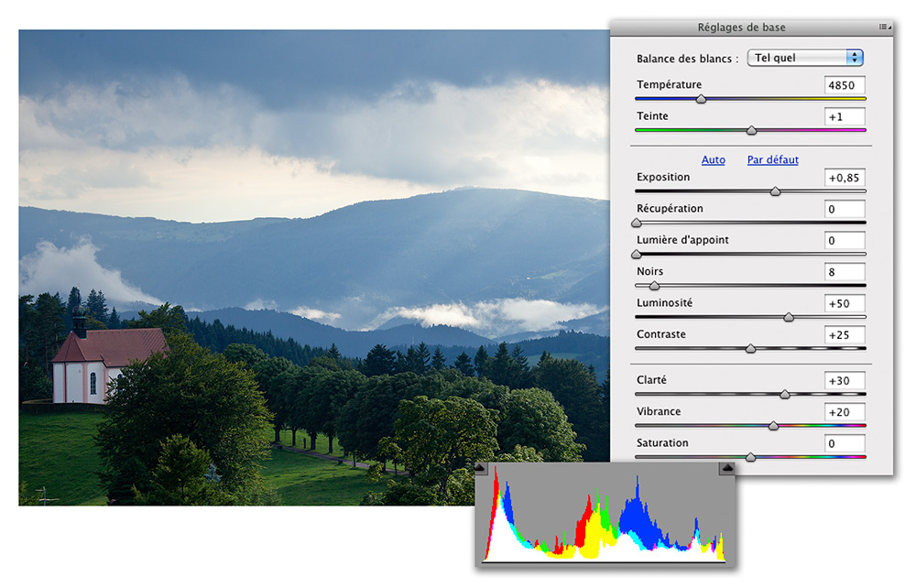
Task: Click the Noirs slider handle
Action: coord(655,286)
